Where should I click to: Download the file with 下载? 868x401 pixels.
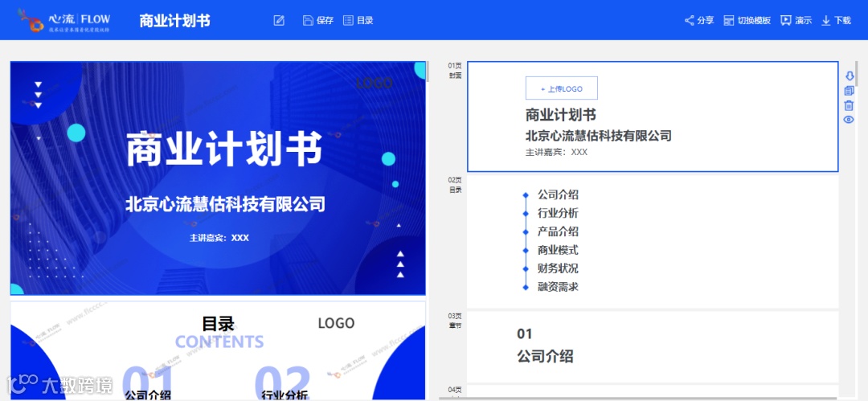(836, 21)
